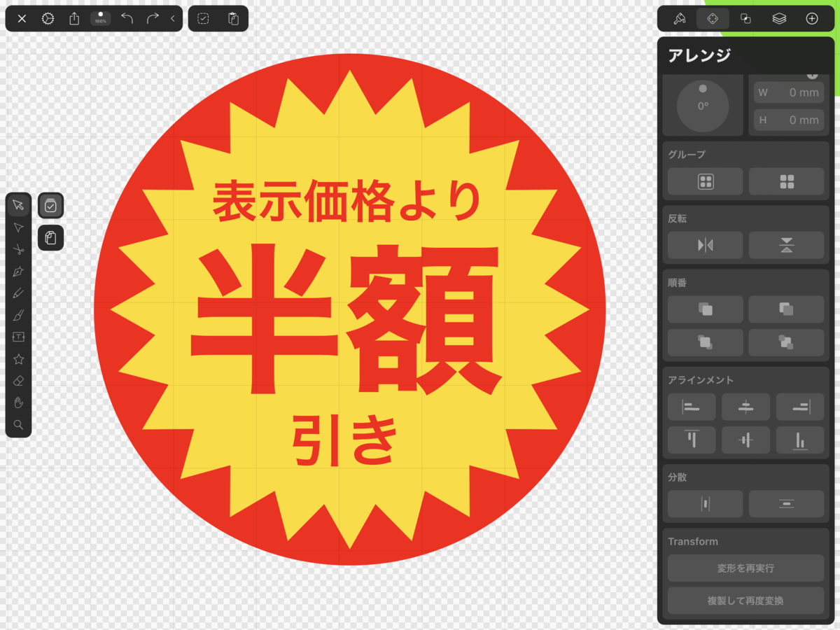Select the node selection tool
Screen dimensions: 840x630
pyautogui.click(x=19, y=227)
